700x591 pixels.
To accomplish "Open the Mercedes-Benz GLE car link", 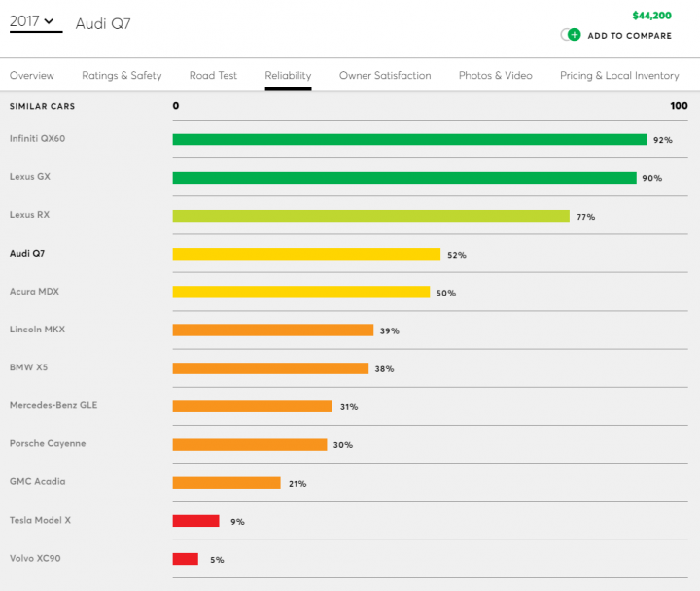I will [x=53, y=405].
